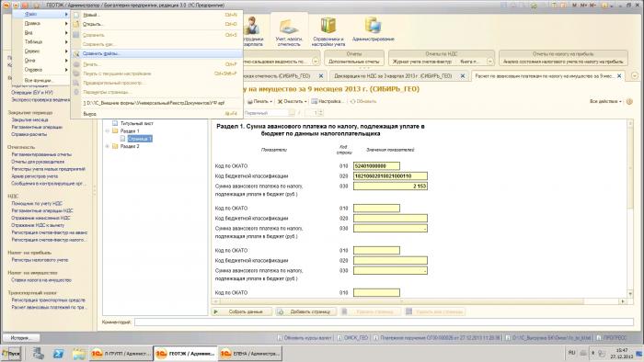Open Учет, налоги, отчетность section icon
The image size is (644, 362).
point(289,30)
